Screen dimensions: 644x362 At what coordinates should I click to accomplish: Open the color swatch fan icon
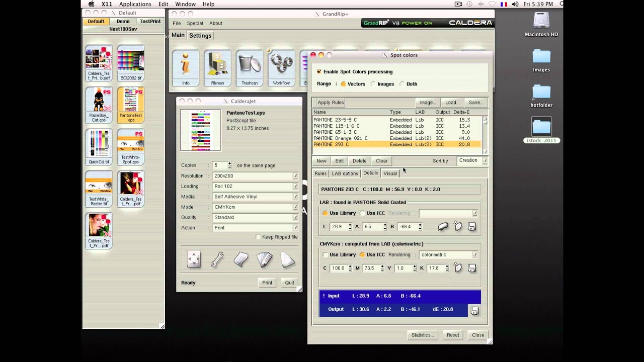265,259
